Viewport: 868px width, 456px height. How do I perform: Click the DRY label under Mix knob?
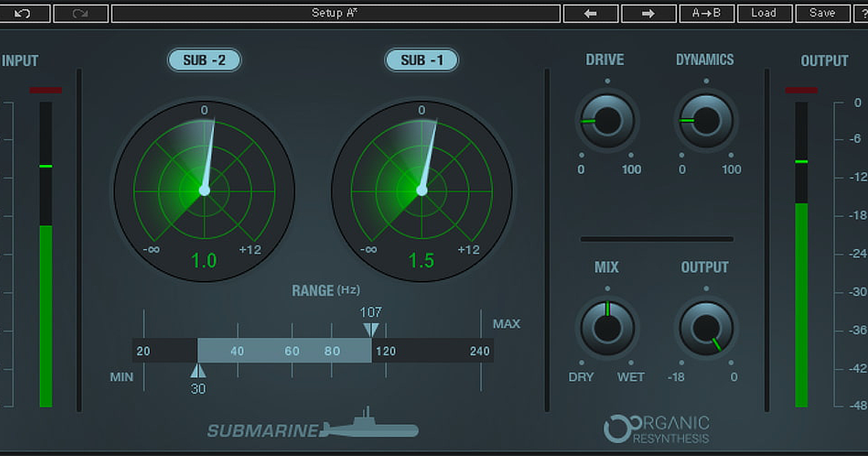click(x=581, y=377)
